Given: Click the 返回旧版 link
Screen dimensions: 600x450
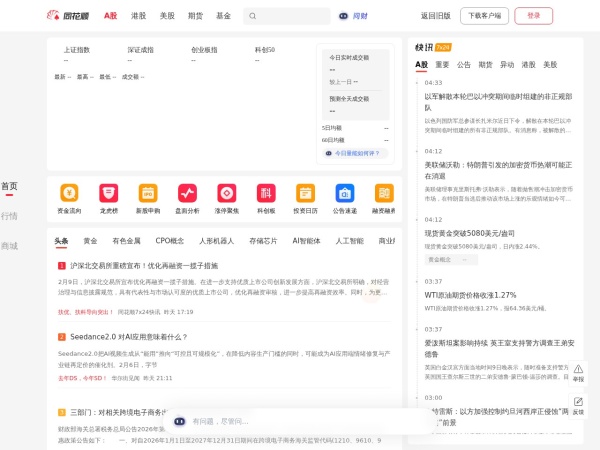Looking at the screenshot, I should click(435, 16).
